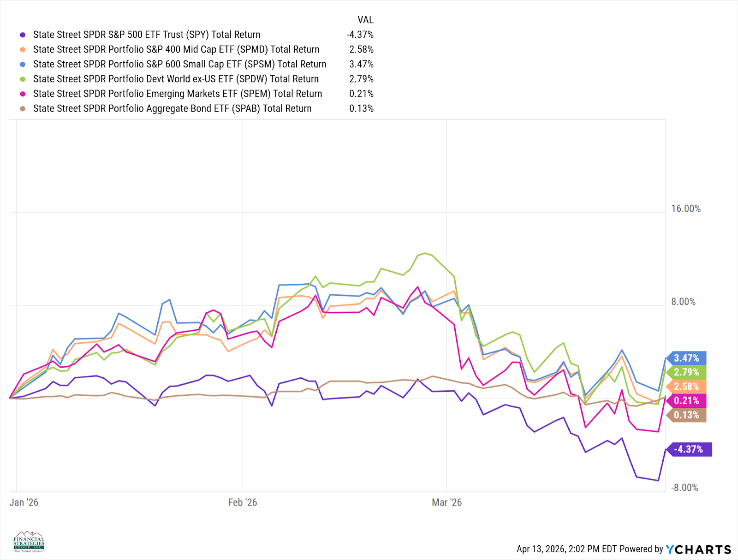Click the purple -4.37% end-value flag

[689, 449]
